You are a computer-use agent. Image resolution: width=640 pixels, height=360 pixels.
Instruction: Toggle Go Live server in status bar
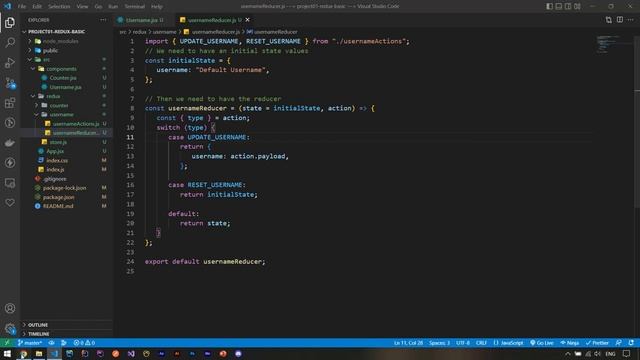pos(542,343)
